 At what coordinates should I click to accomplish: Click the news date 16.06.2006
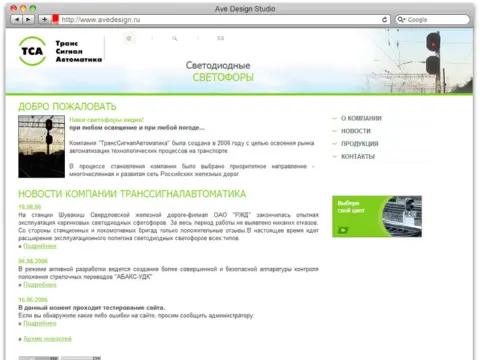33,300
